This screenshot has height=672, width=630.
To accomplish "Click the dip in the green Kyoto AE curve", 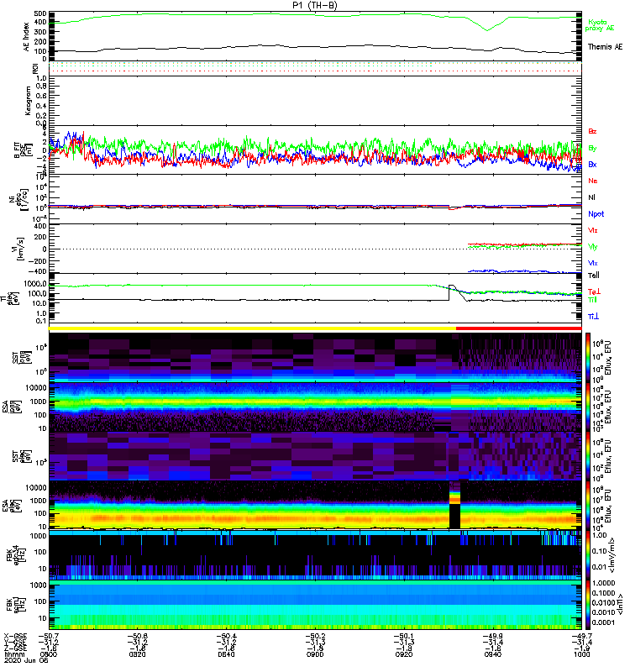I will [x=486, y=30].
